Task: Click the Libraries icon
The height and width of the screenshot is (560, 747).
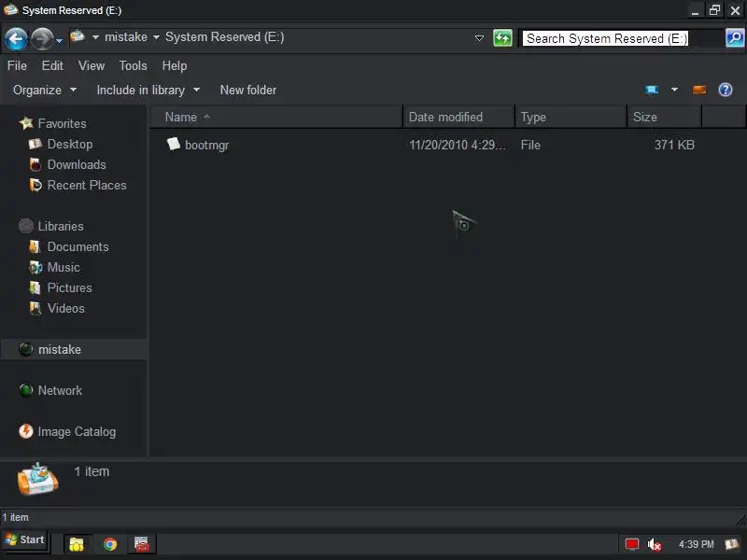Action: tap(26, 226)
